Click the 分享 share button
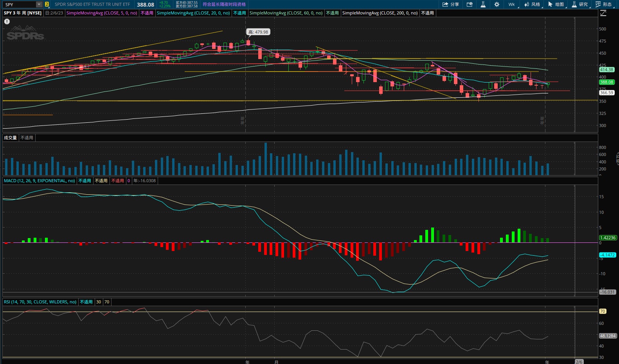 (x=451, y=5)
